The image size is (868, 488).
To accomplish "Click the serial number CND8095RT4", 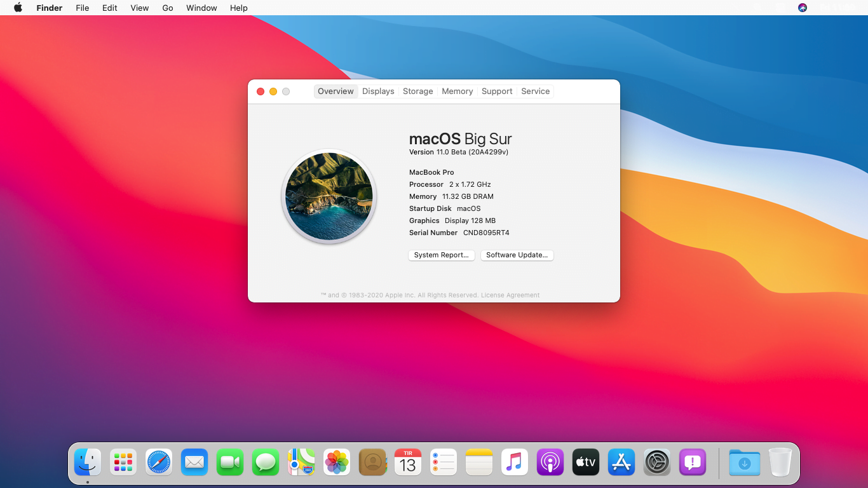I will pyautogui.click(x=486, y=233).
